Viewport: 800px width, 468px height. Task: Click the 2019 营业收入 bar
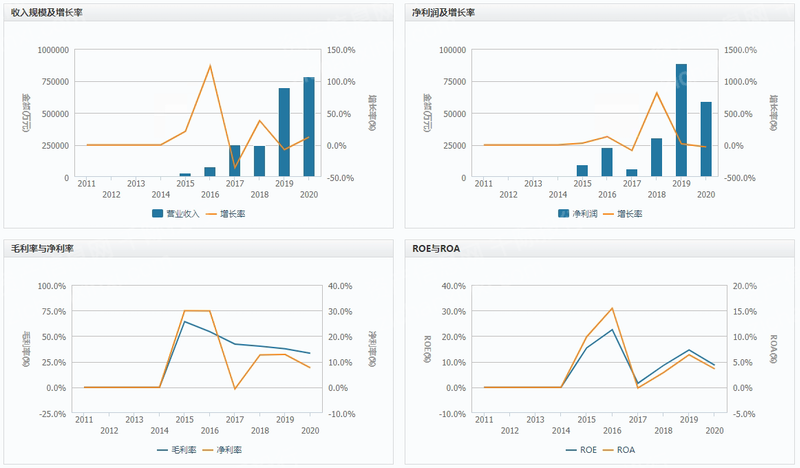pos(284,133)
